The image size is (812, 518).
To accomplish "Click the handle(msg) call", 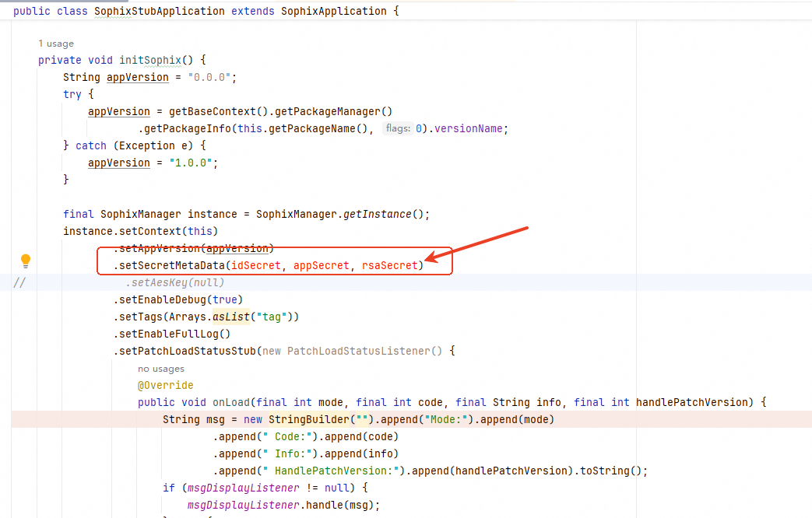I will (x=339, y=505).
